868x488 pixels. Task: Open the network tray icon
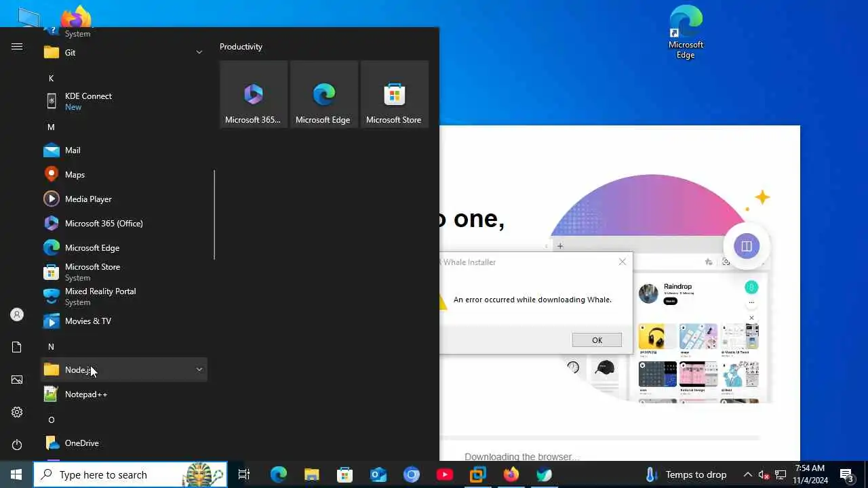[x=781, y=474]
